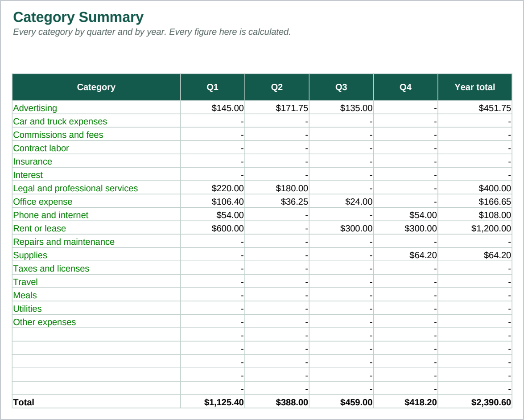Select Q3 total cell $459.00
The height and width of the screenshot is (420, 524).
(x=341, y=402)
